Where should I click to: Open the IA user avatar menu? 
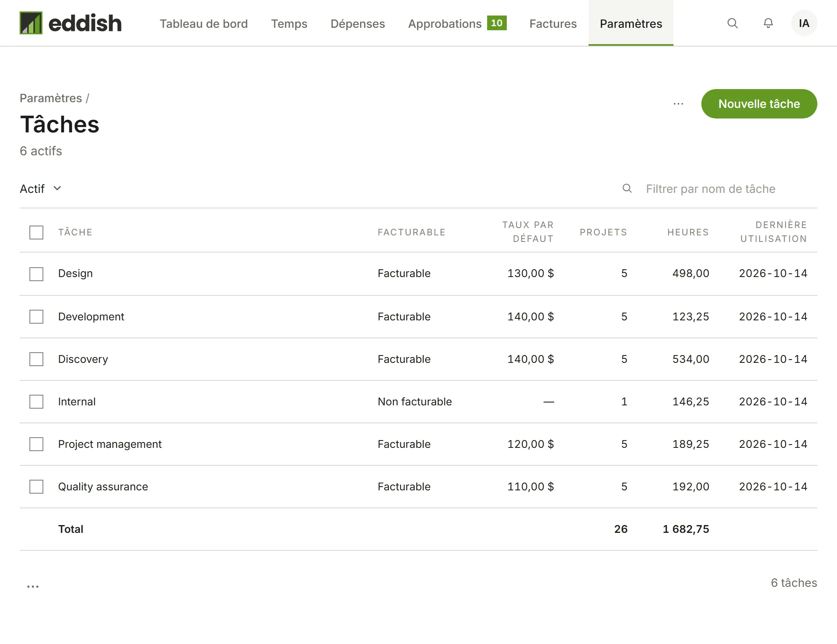pyautogui.click(x=804, y=23)
